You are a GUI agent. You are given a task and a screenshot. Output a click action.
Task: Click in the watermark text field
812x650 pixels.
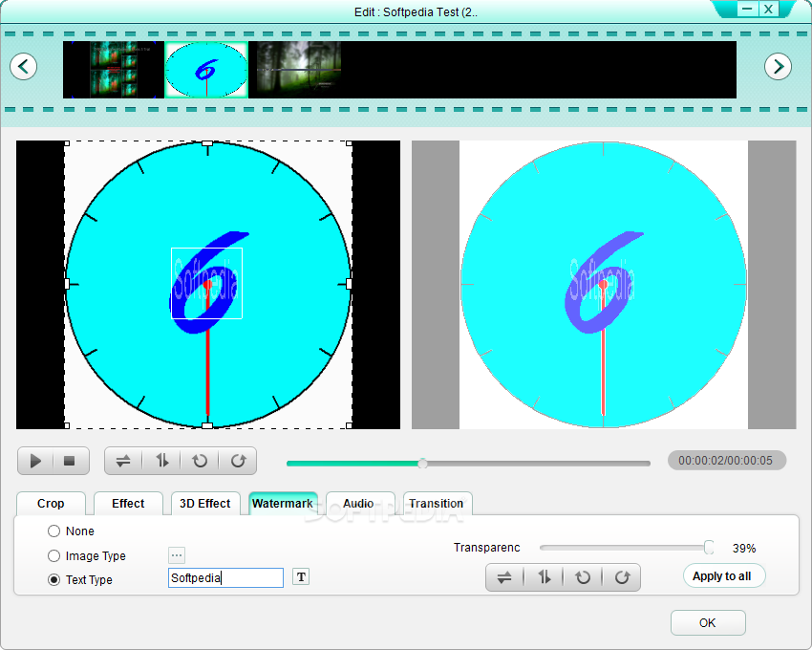225,577
